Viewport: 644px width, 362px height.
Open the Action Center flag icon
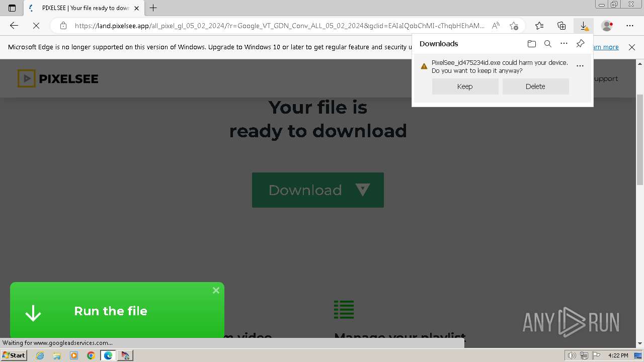596,355
